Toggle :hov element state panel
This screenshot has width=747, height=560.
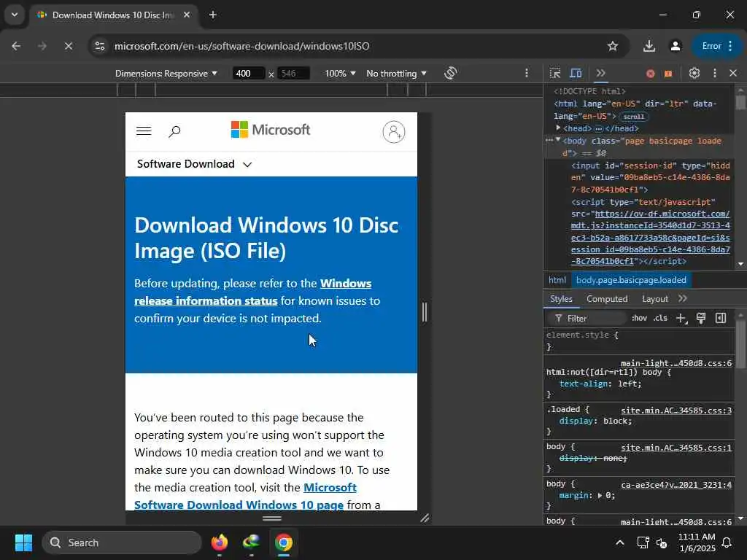coord(639,318)
